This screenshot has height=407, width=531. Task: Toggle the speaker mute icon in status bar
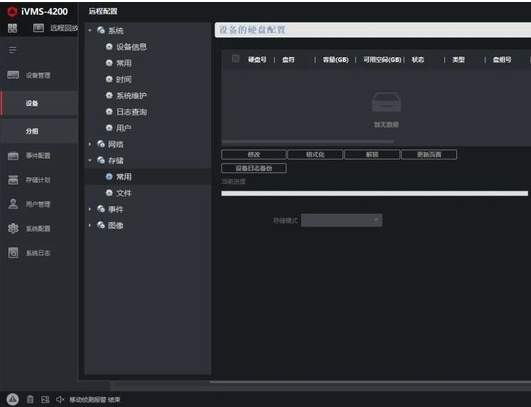(60, 400)
